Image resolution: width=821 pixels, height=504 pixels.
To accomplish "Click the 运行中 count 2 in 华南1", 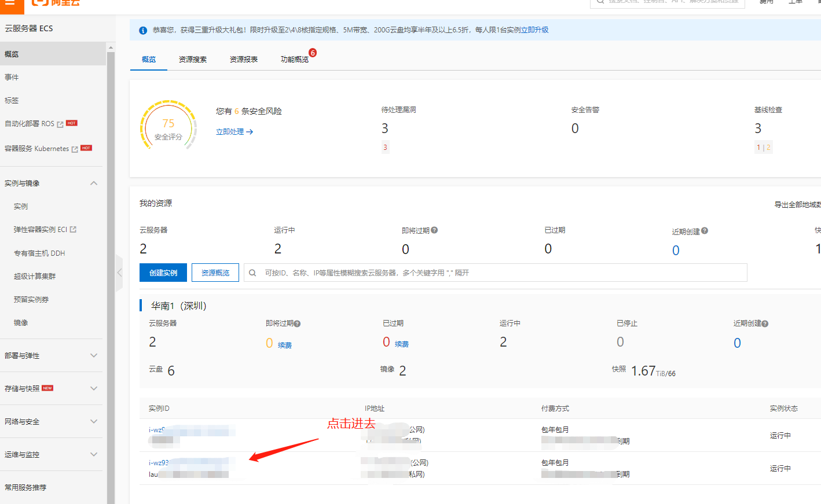I will (503, 342).
